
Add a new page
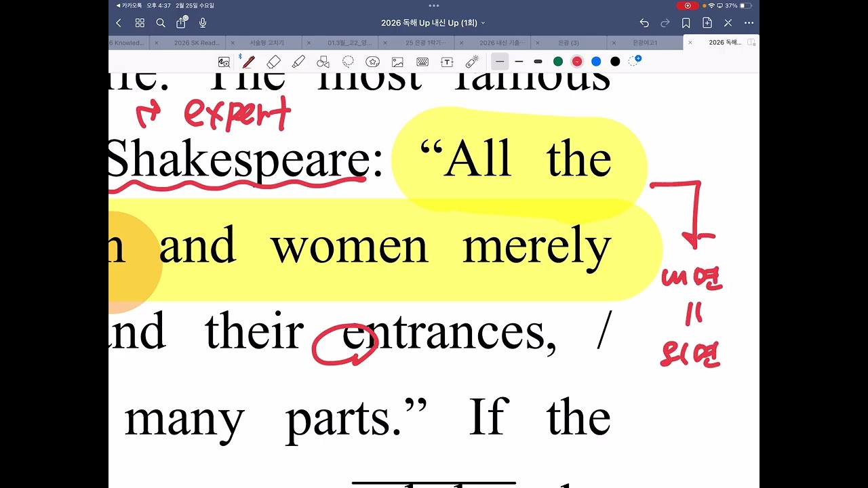pyautogui.click(x=707, y=23)
